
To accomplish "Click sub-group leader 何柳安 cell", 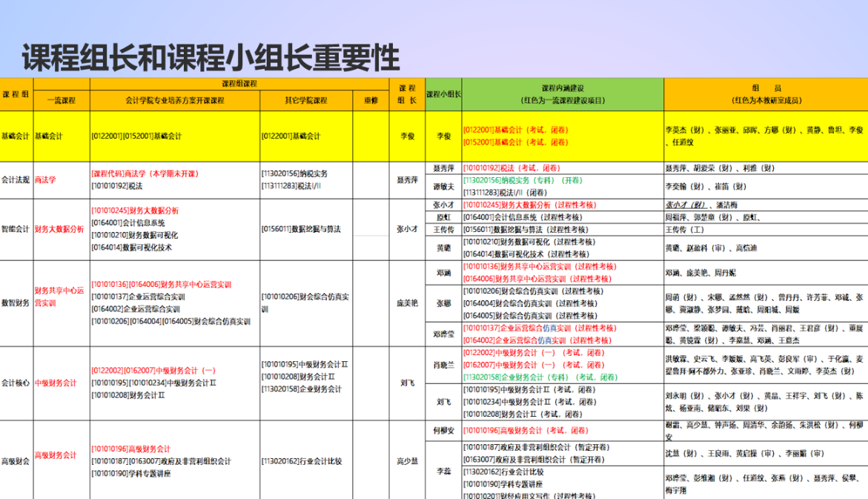I will [x=443, y=431].
